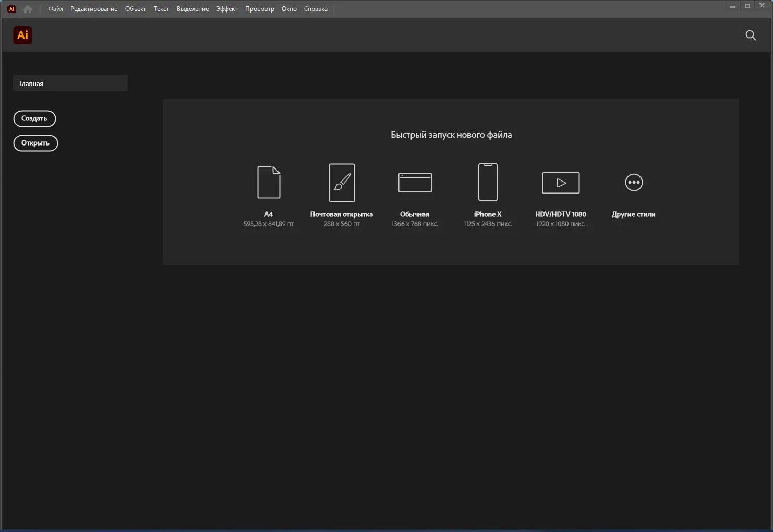Click the Home icon in the menu bar

28,9
